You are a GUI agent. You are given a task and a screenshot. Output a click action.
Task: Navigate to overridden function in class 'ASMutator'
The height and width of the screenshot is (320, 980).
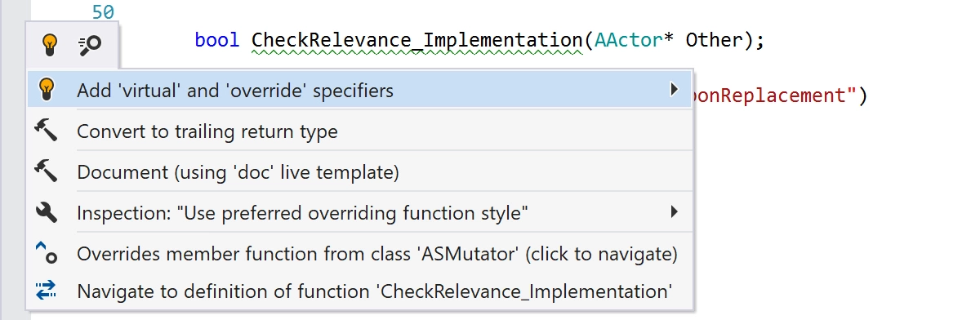[x=377, y=254]
